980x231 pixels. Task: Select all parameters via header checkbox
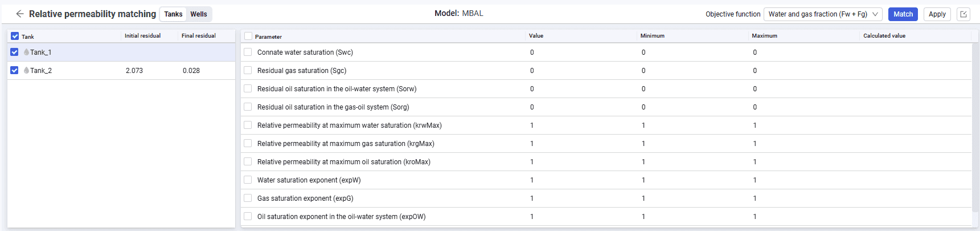tap(248, 36)
